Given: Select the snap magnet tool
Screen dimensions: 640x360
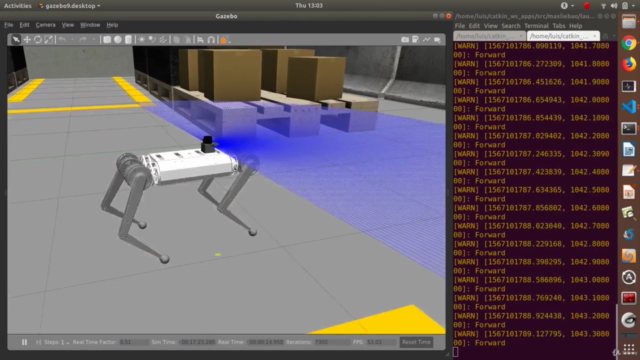Looking at the screenshot, I should (x=211, y=40).
